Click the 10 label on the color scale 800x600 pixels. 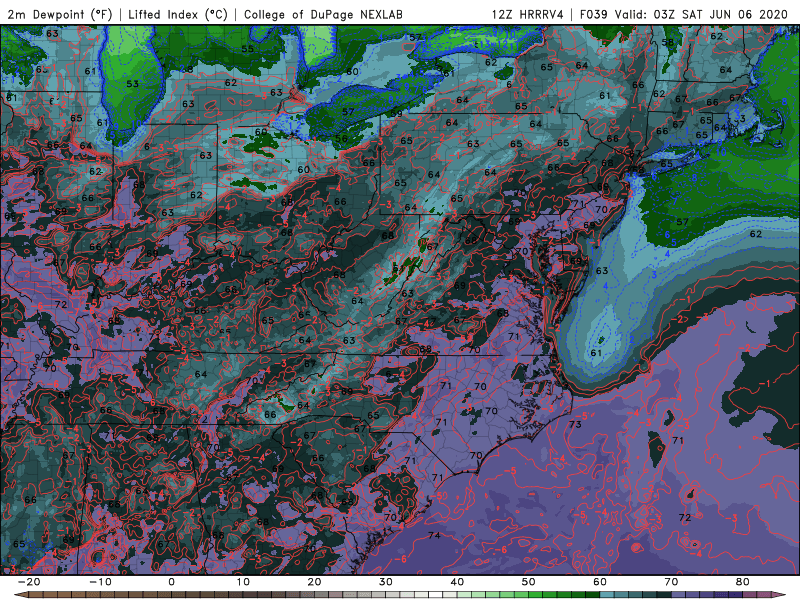[x=243, y=582]
